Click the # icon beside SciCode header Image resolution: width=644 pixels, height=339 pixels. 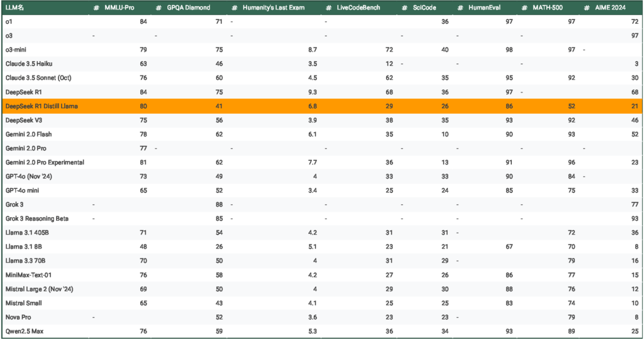pyautogui.click(x=404, y=8)
